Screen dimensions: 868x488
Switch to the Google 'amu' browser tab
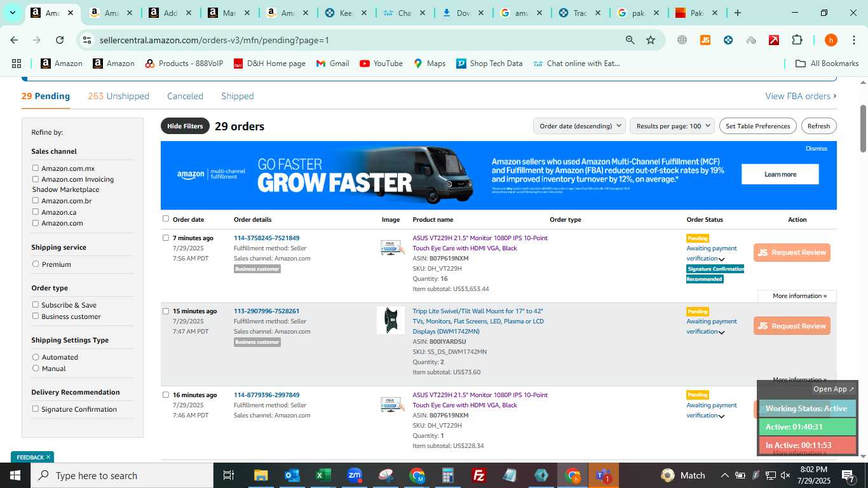(x=520, y=13)
